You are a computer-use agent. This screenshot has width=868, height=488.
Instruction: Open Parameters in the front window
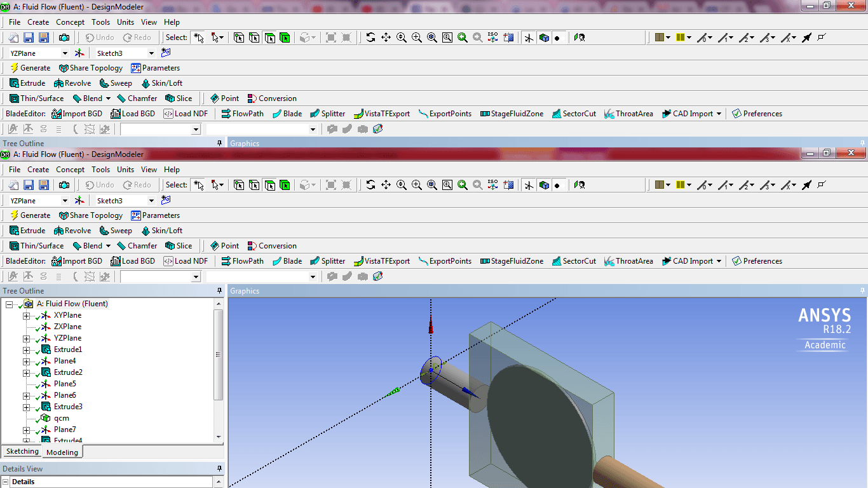coord(156,215)
